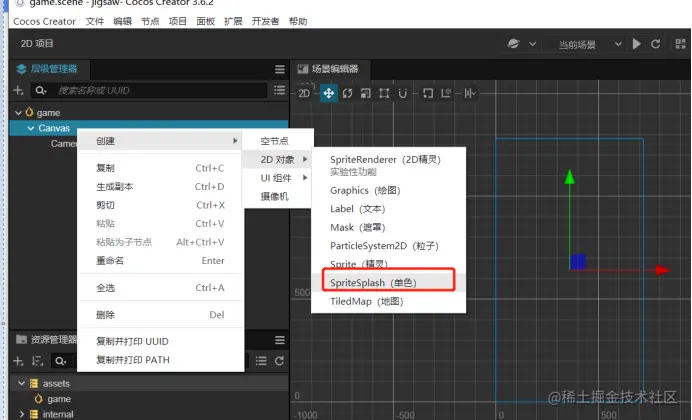Click the browser preview platform icon
Viewport: 692px width, 420px height.
[x=513, y=44]
